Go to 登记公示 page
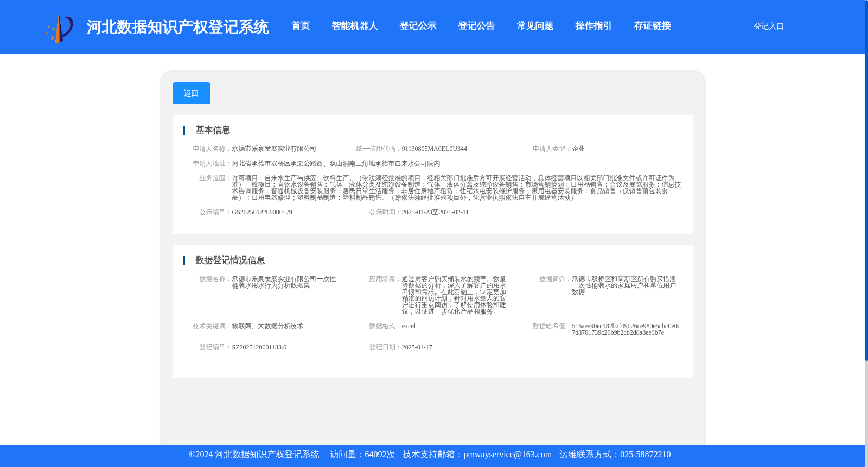Screen dimensions: 868x467 click(418, 26)
